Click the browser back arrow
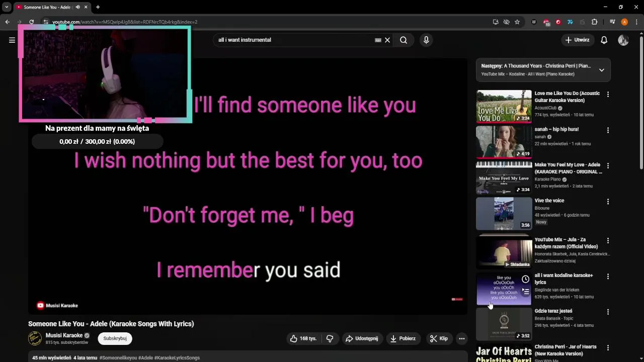Screen dimensions: 644x362 point(7,22)
